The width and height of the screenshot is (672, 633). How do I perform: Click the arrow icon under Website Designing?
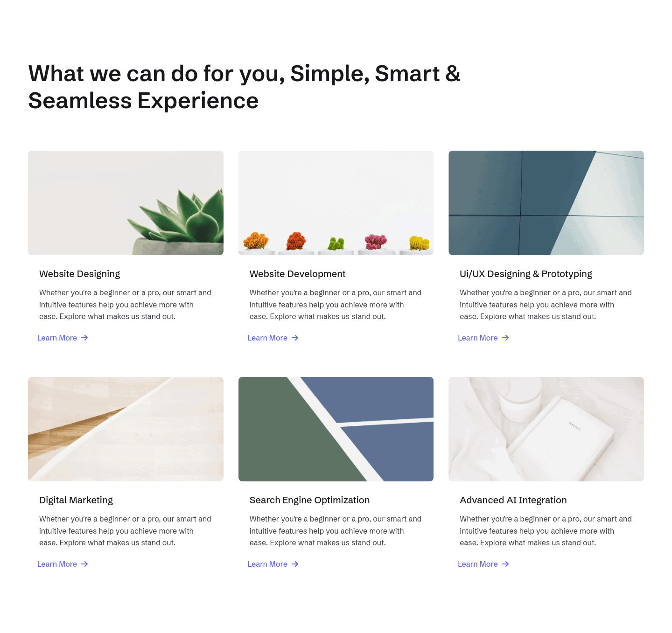[x=84, y=338]
